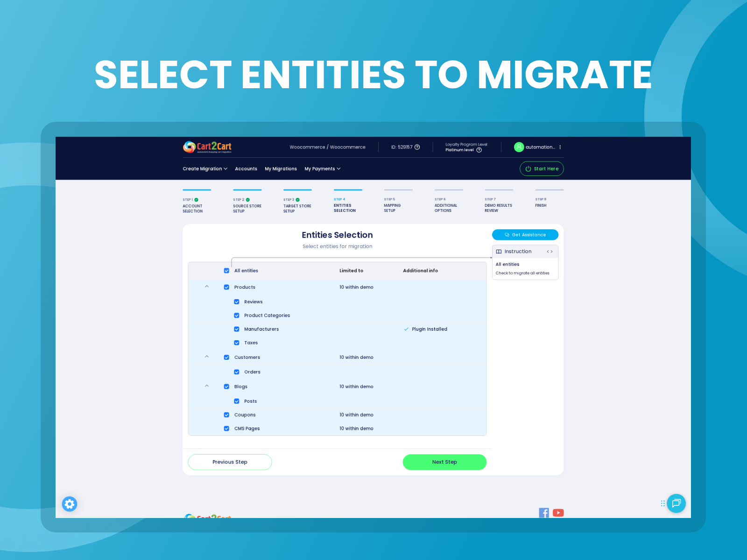Viewport: 747px width, 560px height.
Task: Click the 'Platinum level' loyalty text
Action: (x=459, y=150)
